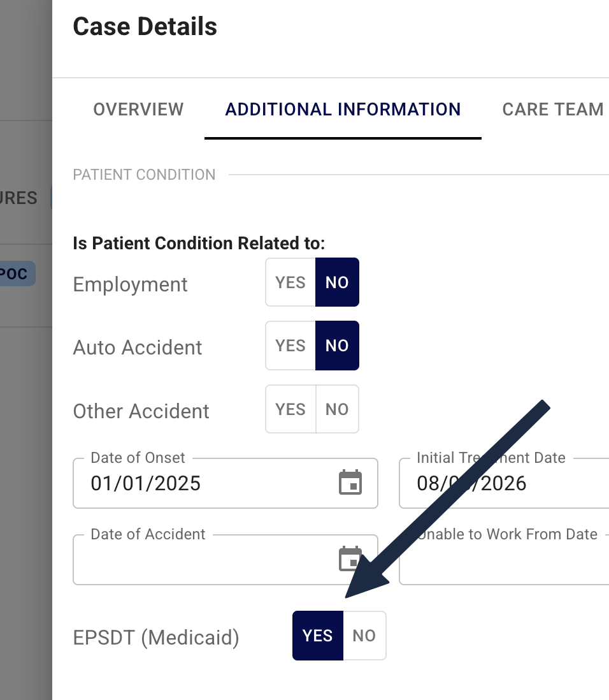Image resolution: width=609 pixels, height=700 pixels.
Task: Open the Care Team tab
Action: pos(552,110)
